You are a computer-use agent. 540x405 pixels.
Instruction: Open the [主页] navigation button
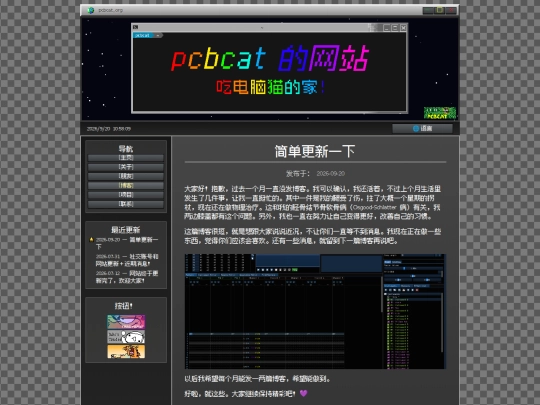point(126,158)
